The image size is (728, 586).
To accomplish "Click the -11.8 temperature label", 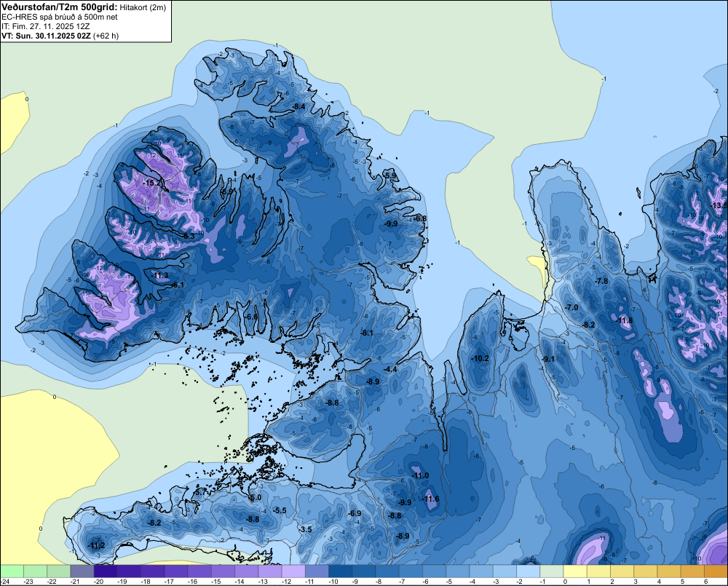I will 624,321.
